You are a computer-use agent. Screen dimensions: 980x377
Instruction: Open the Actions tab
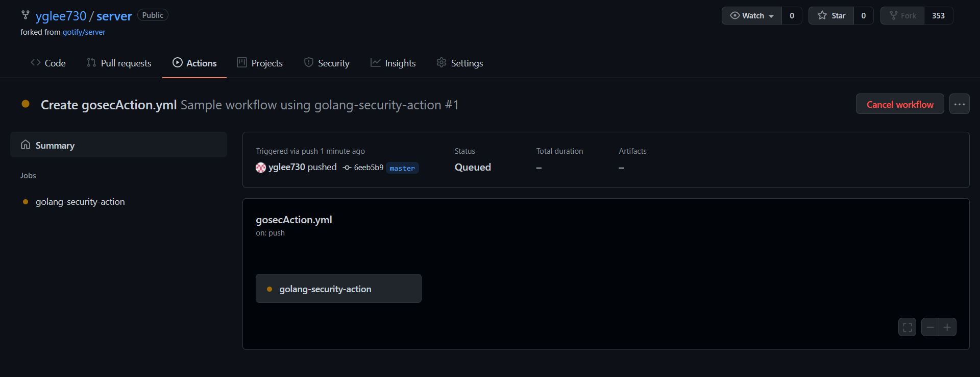click(194, 63)
